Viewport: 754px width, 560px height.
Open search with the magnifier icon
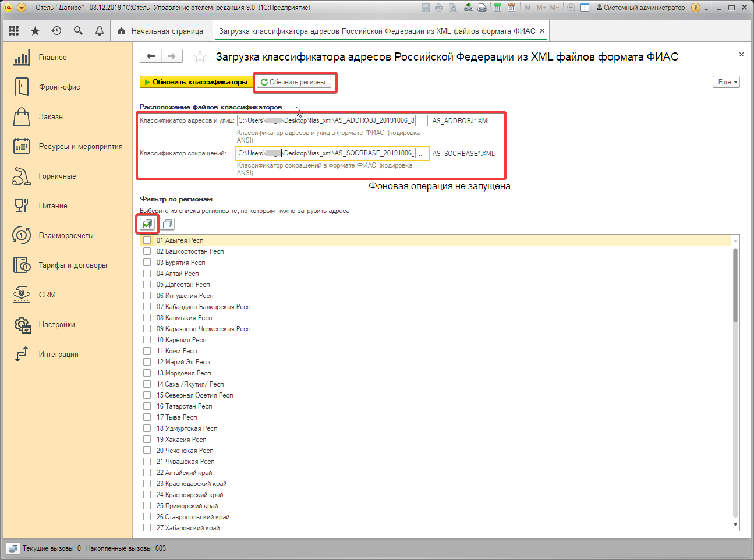(x=78, y=31)
